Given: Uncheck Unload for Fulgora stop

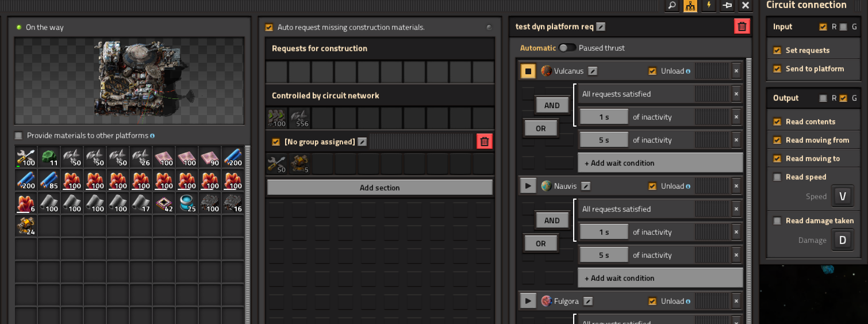Looking at the screenshot, I should (652, 302).
